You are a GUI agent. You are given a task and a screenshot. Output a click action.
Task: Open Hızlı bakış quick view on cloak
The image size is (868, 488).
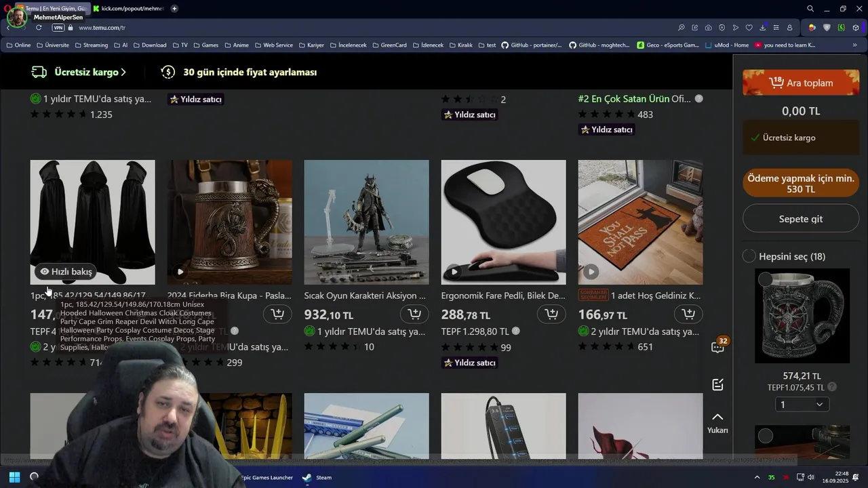click(66, 272)
